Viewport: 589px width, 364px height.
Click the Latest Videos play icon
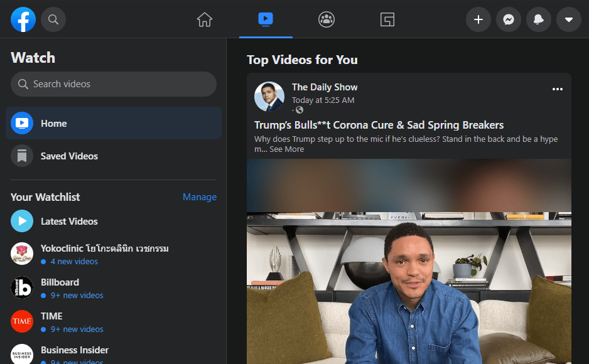point(22,221)
